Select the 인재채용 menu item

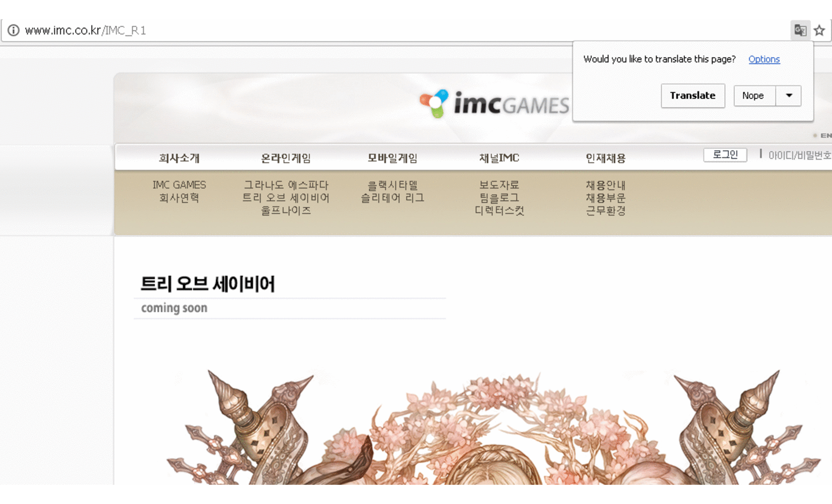(605, 158)
